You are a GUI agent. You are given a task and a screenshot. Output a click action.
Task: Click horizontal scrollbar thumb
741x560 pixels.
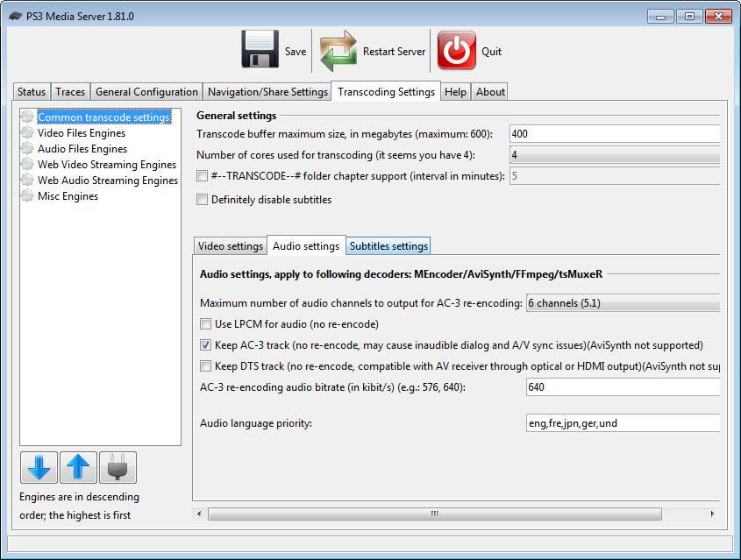click(x=435, y=514)
